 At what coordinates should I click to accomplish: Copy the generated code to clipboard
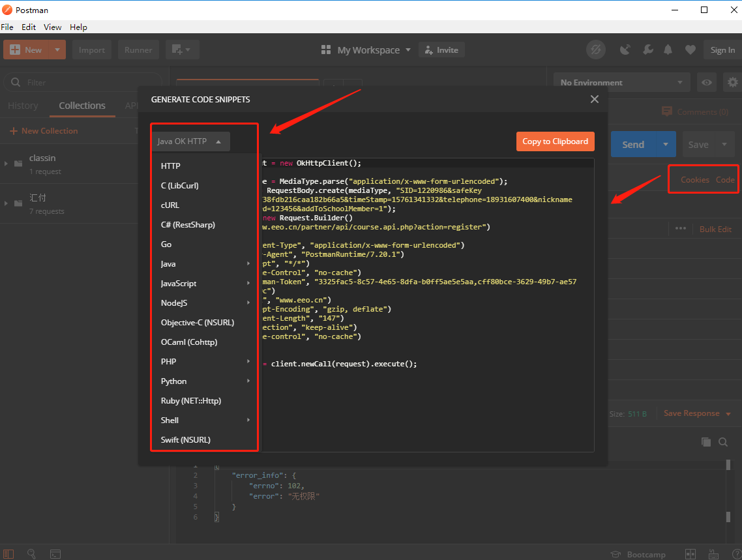[x=555, y=141]
